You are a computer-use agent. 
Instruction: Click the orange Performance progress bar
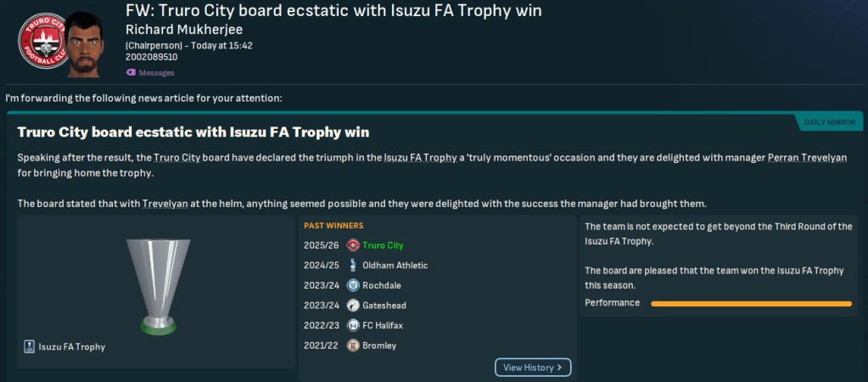click(x=750, y=303)
